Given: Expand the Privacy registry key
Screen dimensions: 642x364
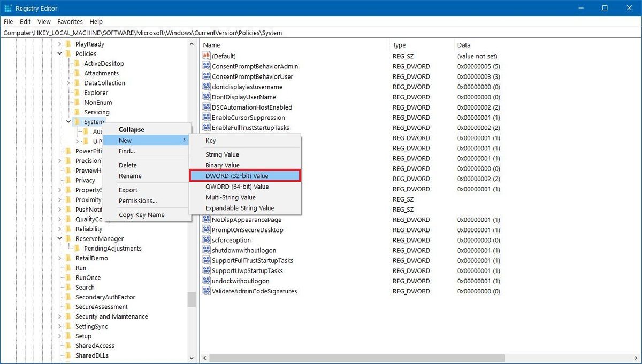Looking at the screenshot, I should pos(60,180).
